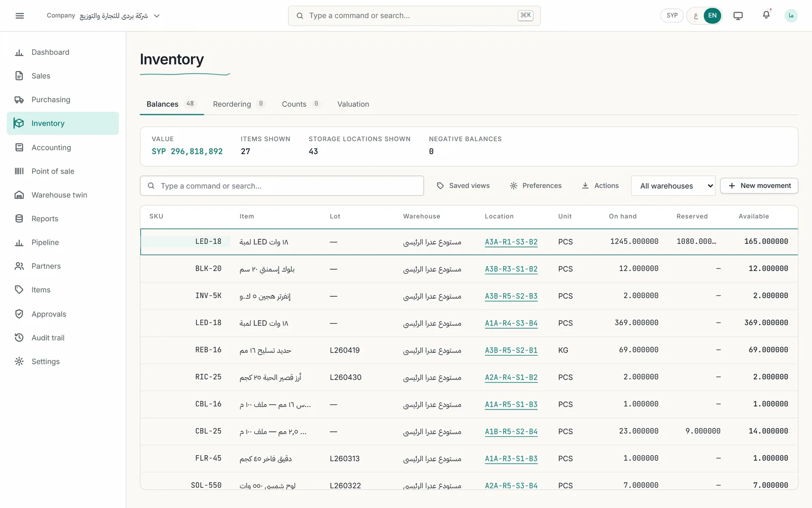Expand the Company selector dropdown
This screenshot has height=508, width=812.
103,16
